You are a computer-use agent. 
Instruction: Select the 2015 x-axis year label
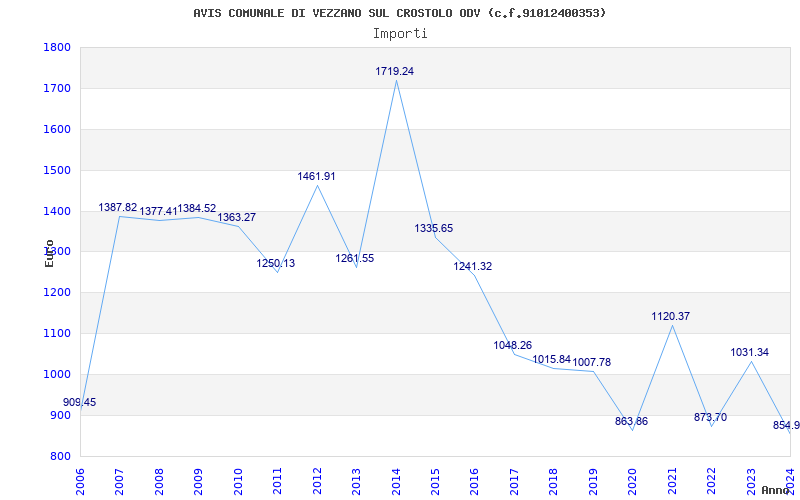[x=435, y=482]
